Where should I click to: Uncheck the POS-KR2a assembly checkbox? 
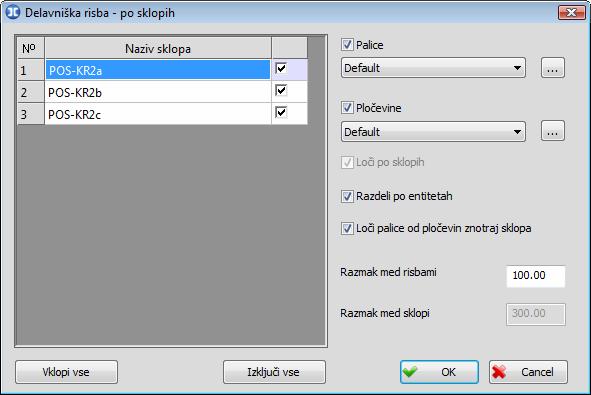(x=281, y=68)
